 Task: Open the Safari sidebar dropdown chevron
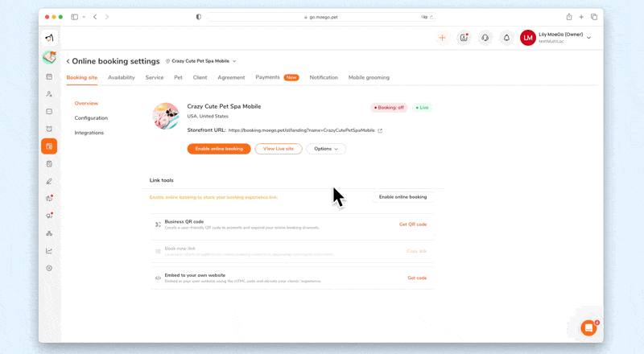[x=84, y=17]
